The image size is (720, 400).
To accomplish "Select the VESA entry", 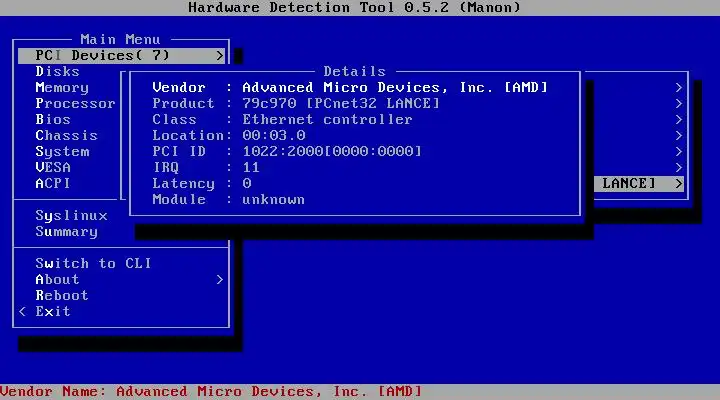I will (53, 168).
